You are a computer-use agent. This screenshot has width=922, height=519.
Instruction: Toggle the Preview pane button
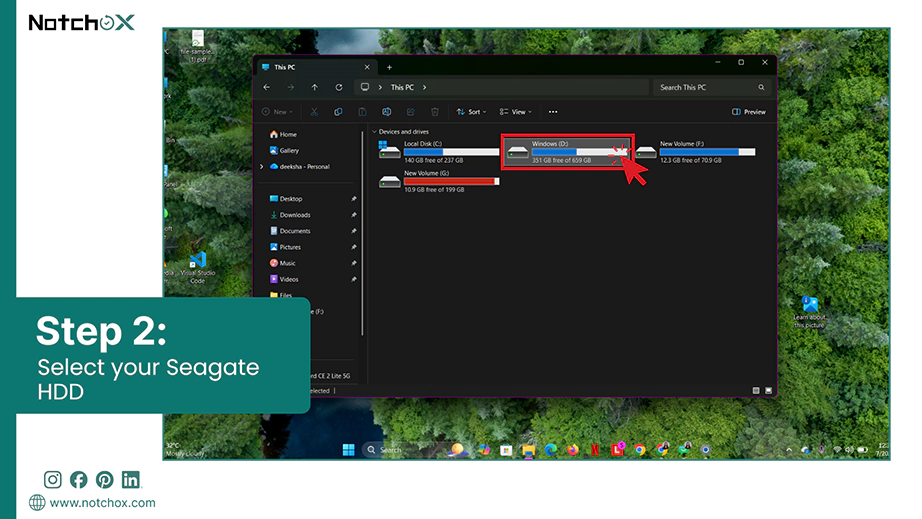tap(749, 112)
